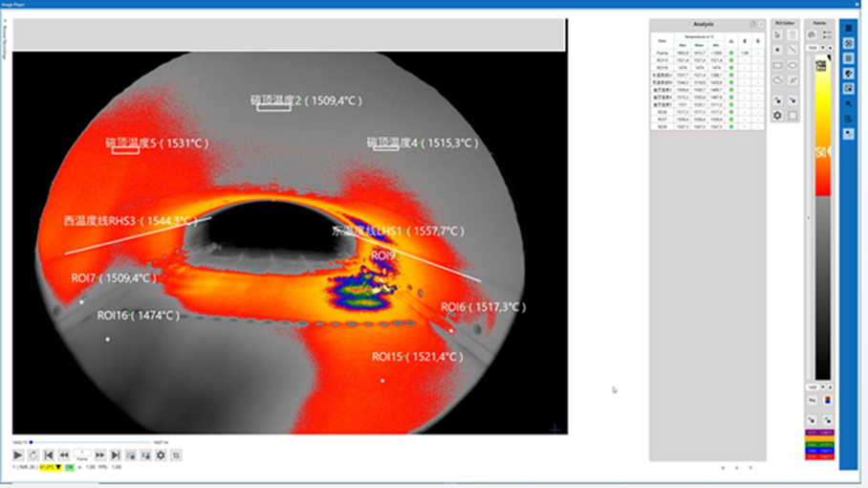Select the ellipse ROI tool
The width and height of the screenshot is (868, 488).
click(x=792, y=65)
